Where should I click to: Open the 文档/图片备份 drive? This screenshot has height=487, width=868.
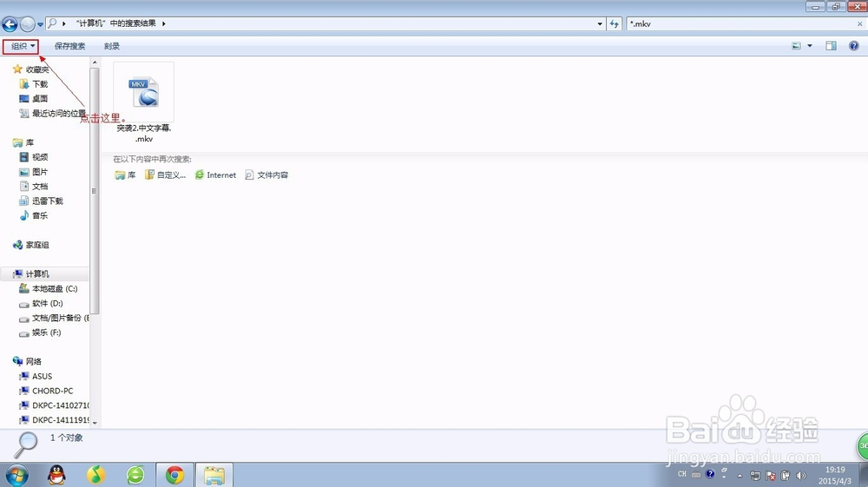pyautogui.click(x=54, y=319)
